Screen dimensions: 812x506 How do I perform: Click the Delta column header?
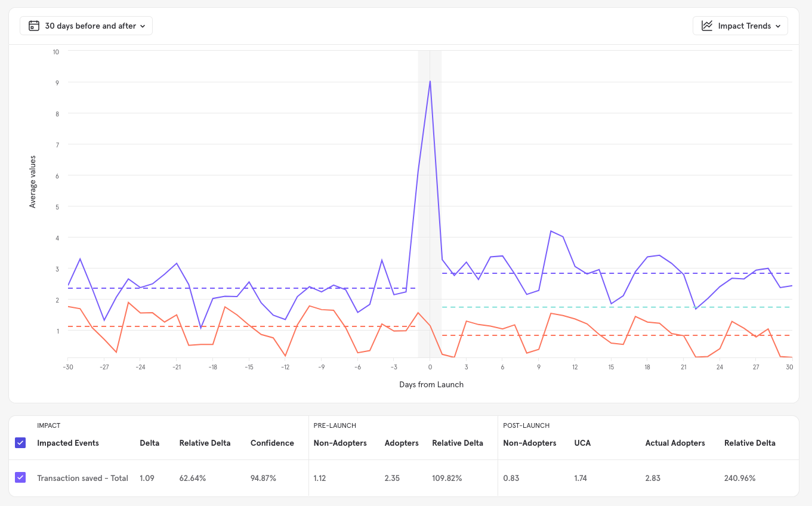pyautogui.click(x=149, y=443)
